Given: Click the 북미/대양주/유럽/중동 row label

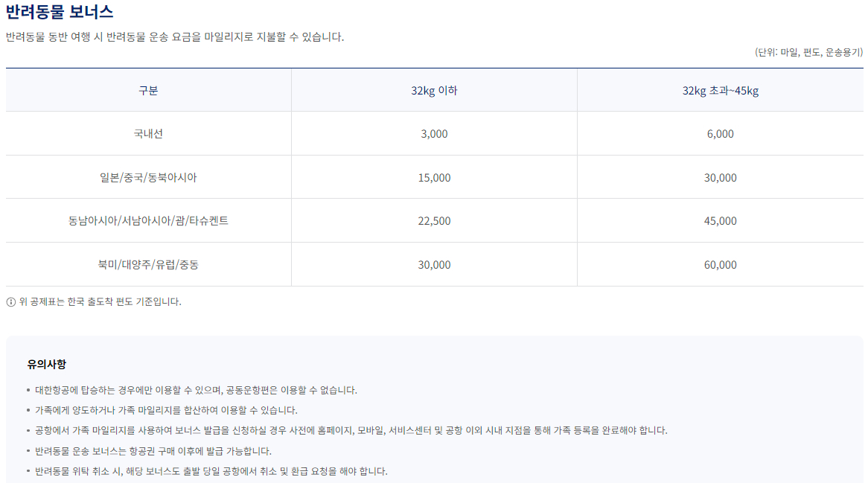Looking at the screenshot, I should tap(148, 264).
